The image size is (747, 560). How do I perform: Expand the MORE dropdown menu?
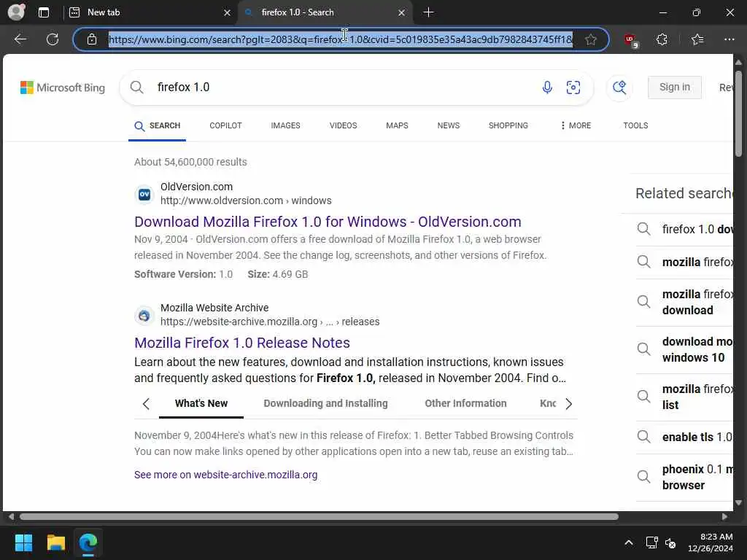click(x=576, y=125)
